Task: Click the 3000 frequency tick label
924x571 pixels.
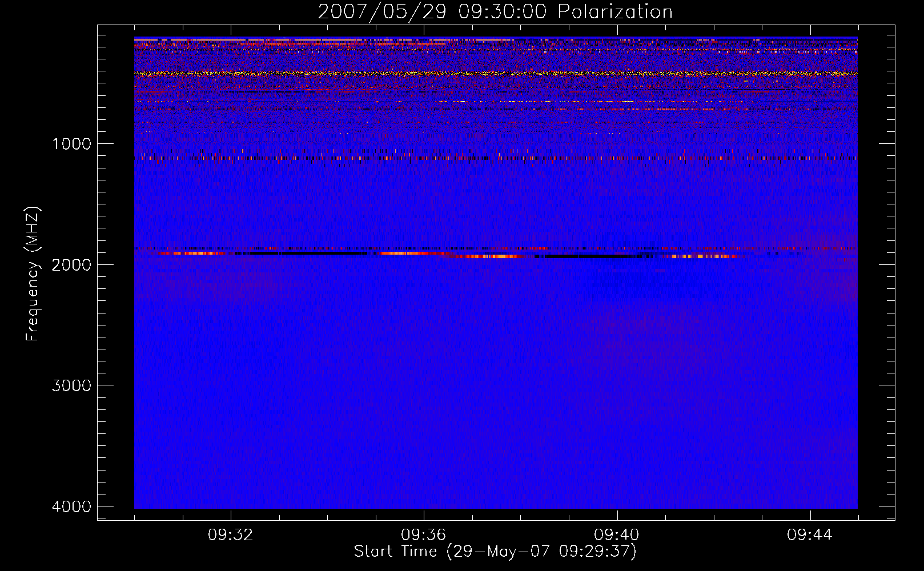Action: [72, 385]
